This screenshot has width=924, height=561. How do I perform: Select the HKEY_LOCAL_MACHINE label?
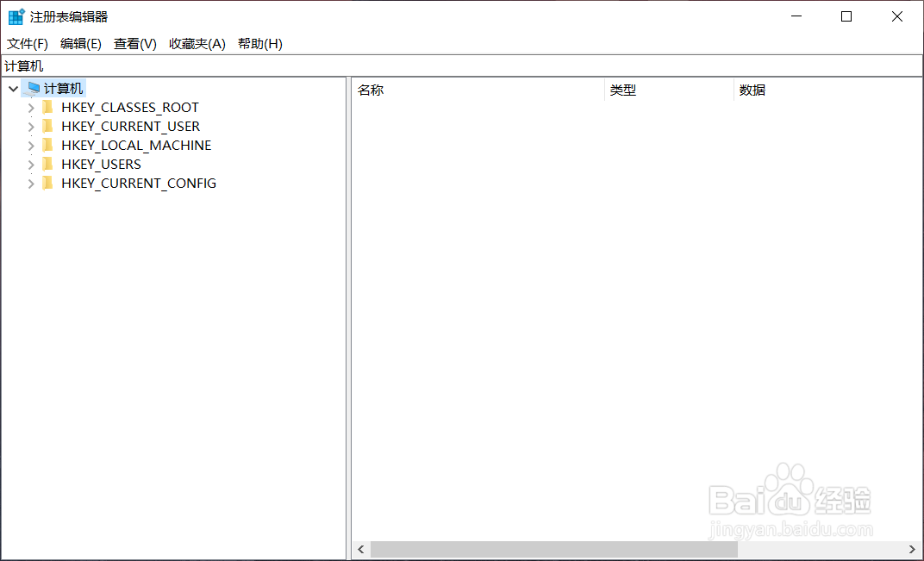tap(136, 145)
